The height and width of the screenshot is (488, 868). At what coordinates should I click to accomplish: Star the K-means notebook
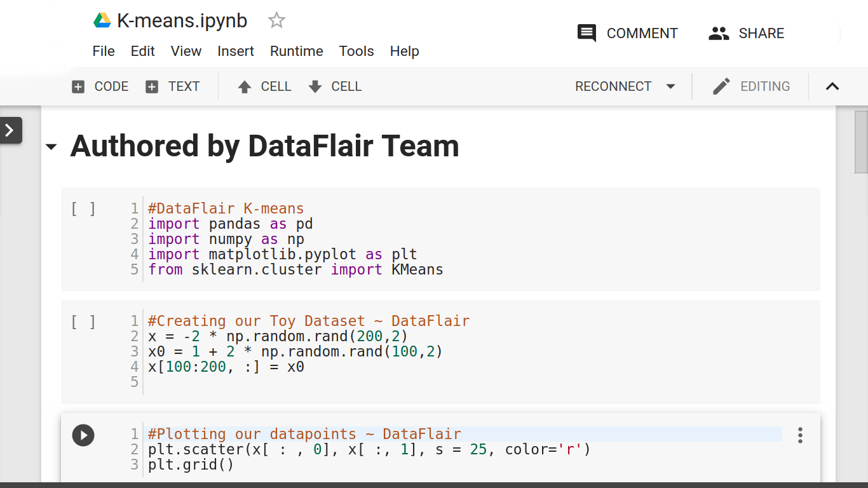pos(276,20)
